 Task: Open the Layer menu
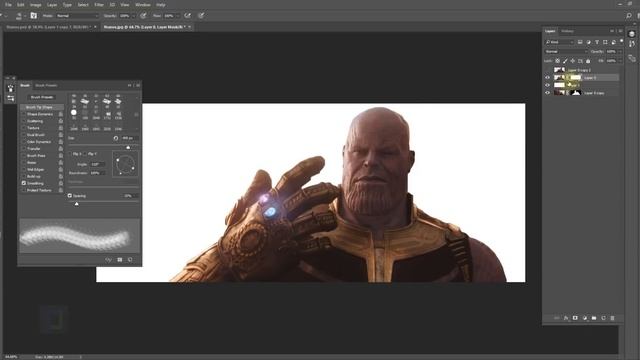click(52, 5)
